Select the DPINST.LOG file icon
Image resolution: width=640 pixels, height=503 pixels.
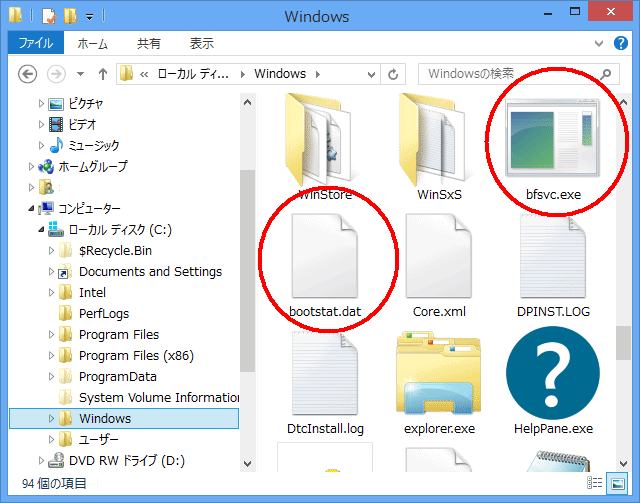553,258
